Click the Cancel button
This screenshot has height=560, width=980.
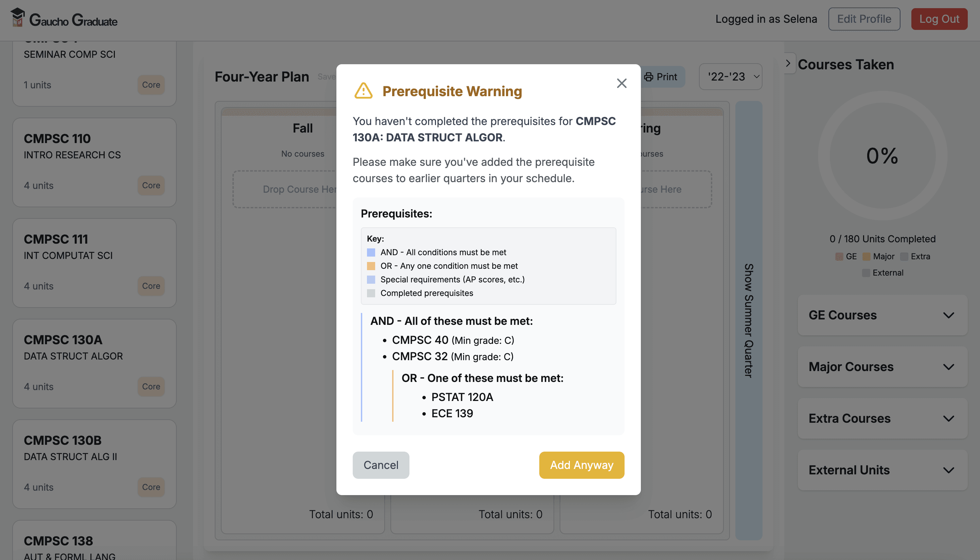(x=381, y=465)
